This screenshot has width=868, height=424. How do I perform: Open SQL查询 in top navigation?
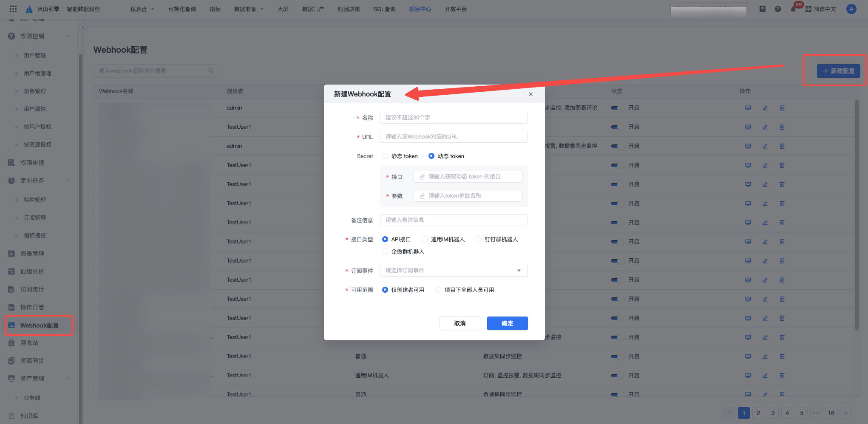384,9
